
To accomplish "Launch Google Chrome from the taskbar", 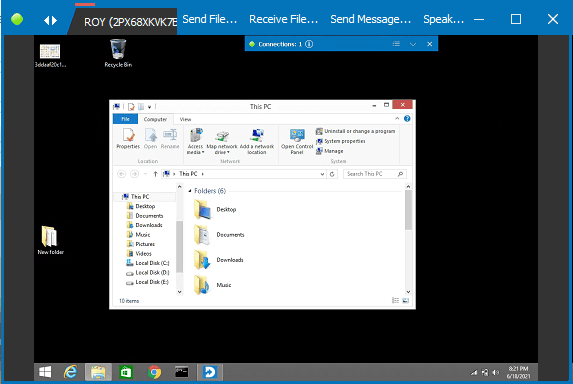I will point(154,372).
